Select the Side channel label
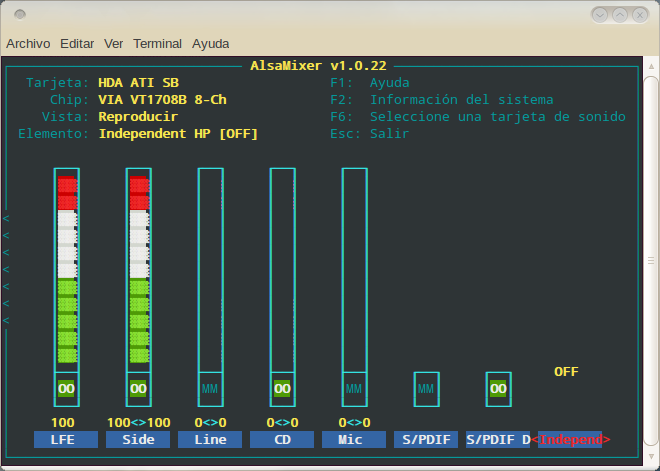Screen dimensions: 660x471 138,439
